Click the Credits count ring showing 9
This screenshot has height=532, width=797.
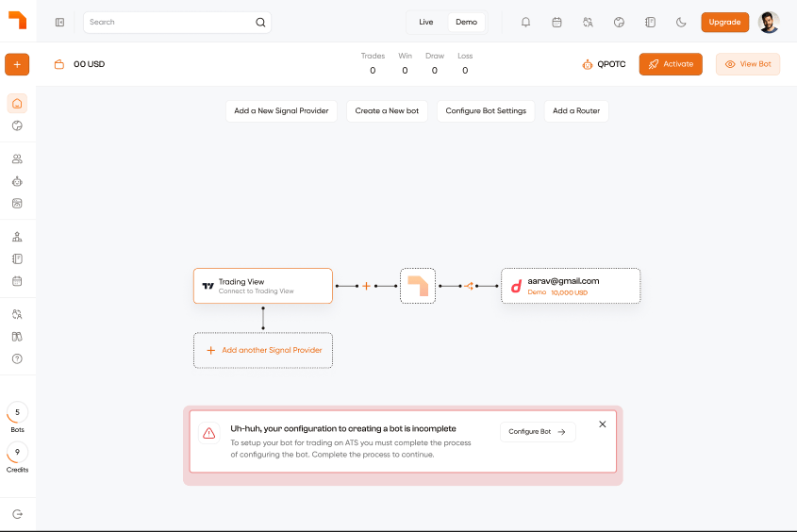(x=17, y=452)
